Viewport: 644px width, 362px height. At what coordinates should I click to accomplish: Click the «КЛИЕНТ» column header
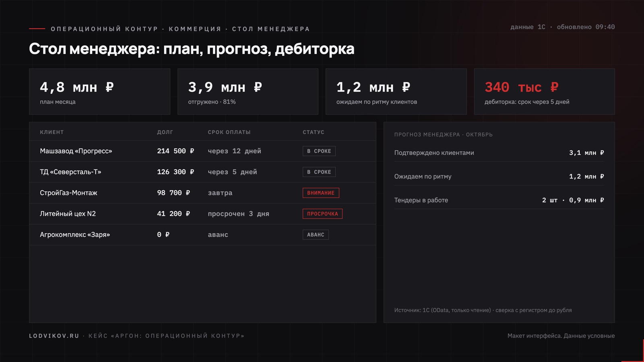[x=52, y=132]
